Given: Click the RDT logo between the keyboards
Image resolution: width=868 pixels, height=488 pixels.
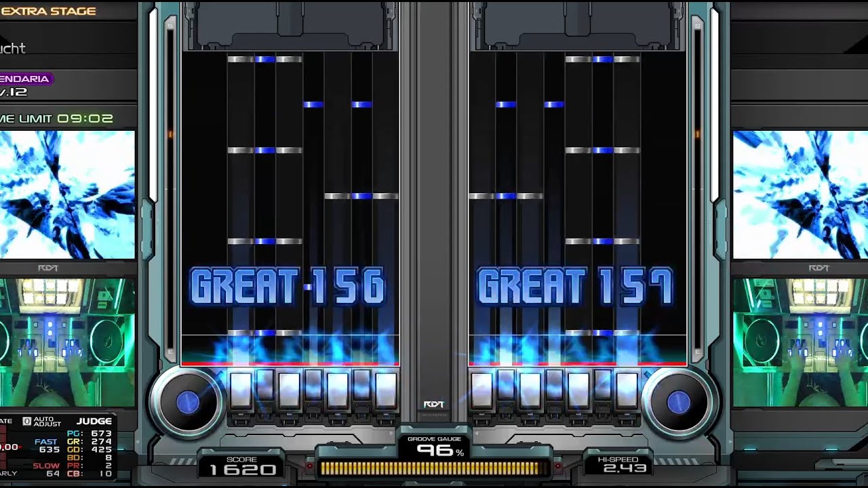Looking at the screenshot, I should coord(433,405).
